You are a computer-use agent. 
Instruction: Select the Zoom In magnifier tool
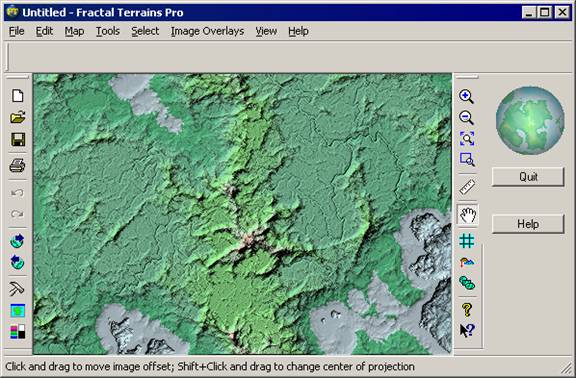click(x=467, y=97)
